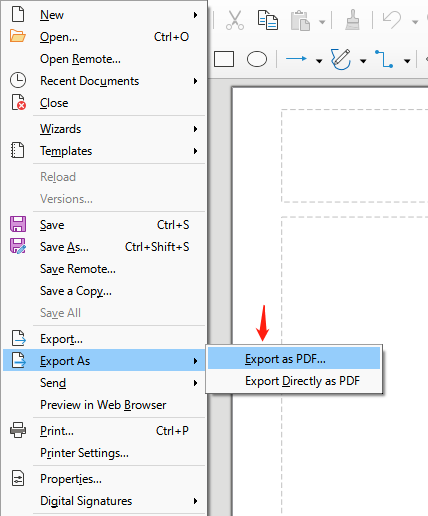The image size is (428, 516).
Task: Click Preview in Web Browser
Action: point(104,405)
